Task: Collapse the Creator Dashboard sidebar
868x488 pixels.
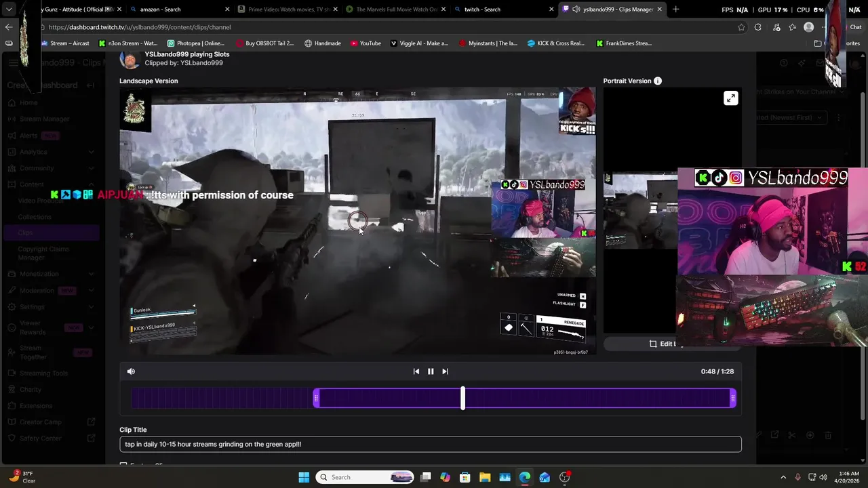Action: (92, 85)
